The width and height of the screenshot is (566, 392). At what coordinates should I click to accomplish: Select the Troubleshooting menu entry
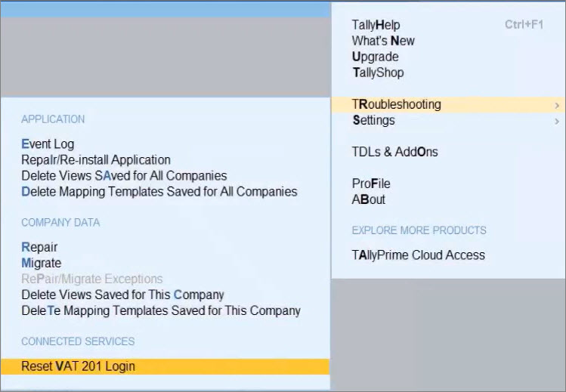[x=448, y=104]
